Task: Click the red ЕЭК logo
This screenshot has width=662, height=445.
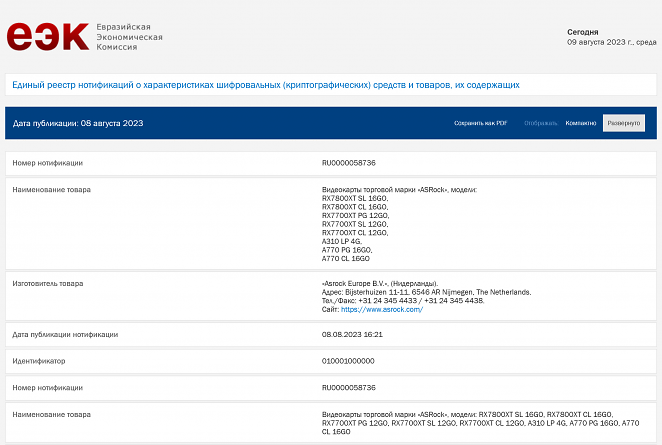Action: click(x=48, y=37)
